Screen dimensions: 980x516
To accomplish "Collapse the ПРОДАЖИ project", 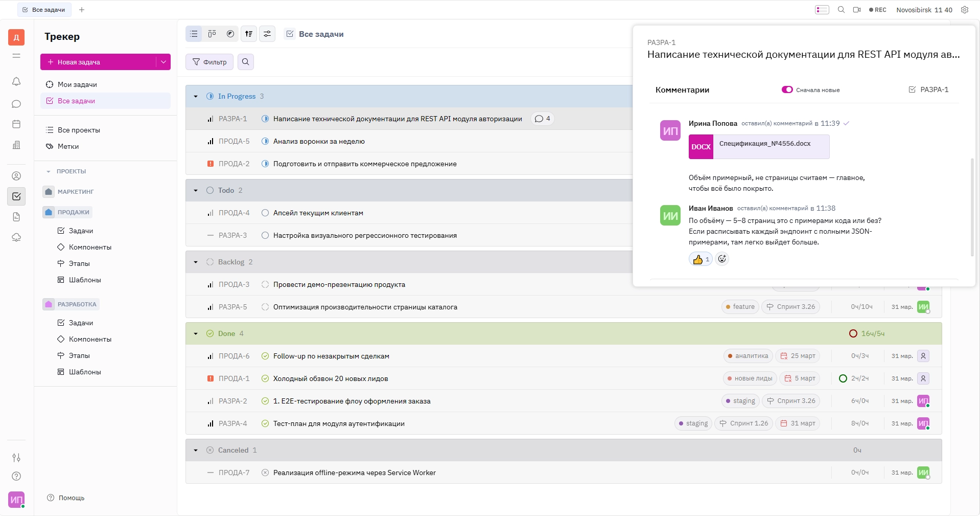I will (x=67, y=212).
